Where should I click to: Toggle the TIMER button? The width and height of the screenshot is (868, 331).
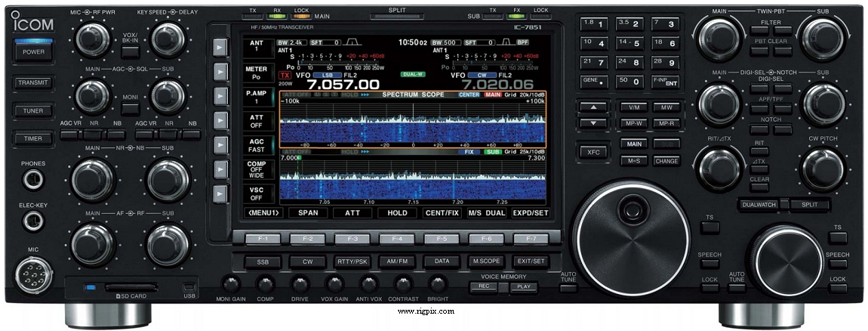pyautogui.click(x=34, y=138)
